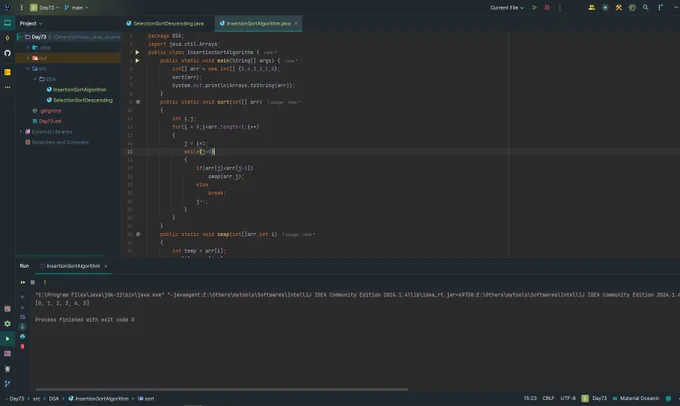The width and height of the screenshot is (680, 406).
Task: Click Stop button in Run panel
Action: [x=33, y=282]
